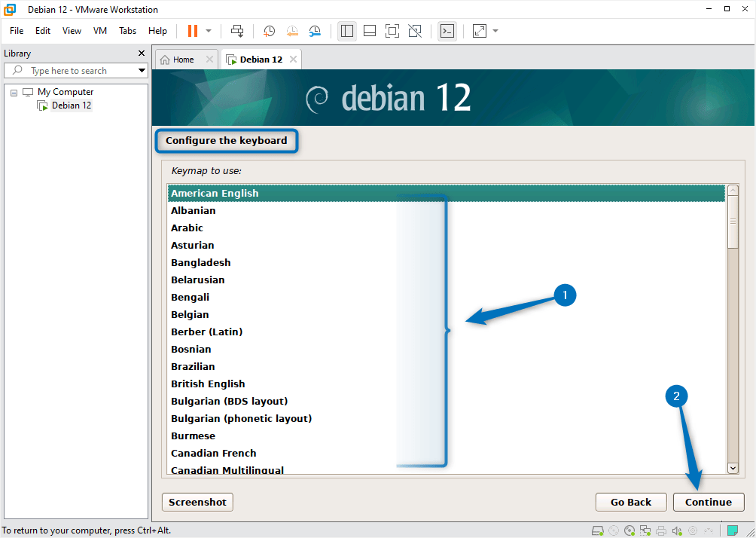
Task: Collapse the My Computer tree node
Action: [13, 91]
